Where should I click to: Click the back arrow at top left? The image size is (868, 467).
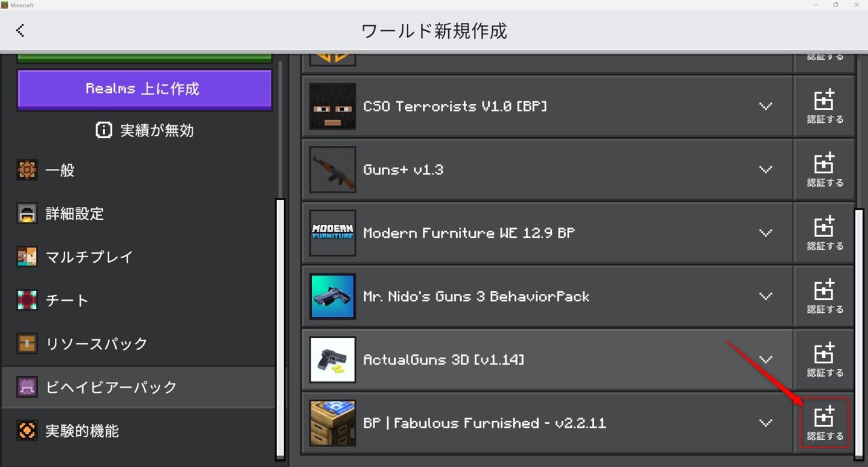20,30
